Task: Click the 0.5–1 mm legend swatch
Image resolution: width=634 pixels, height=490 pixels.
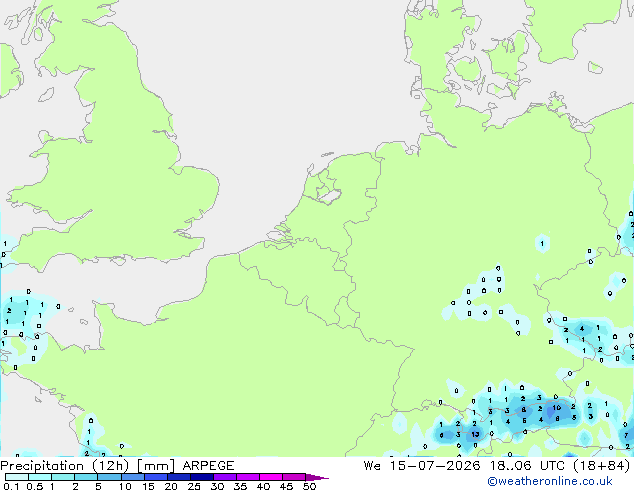Action: coord(40,477)
